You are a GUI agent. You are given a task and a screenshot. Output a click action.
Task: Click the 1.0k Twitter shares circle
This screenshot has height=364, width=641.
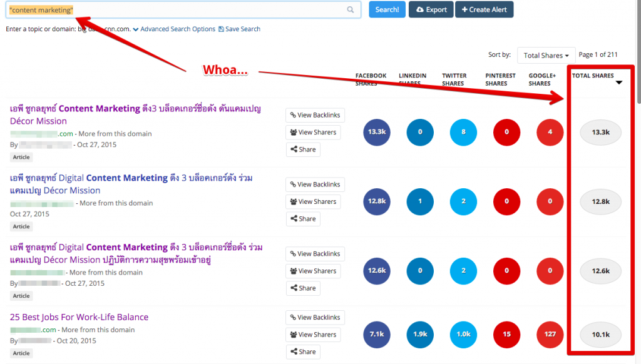tap(463, 335)
